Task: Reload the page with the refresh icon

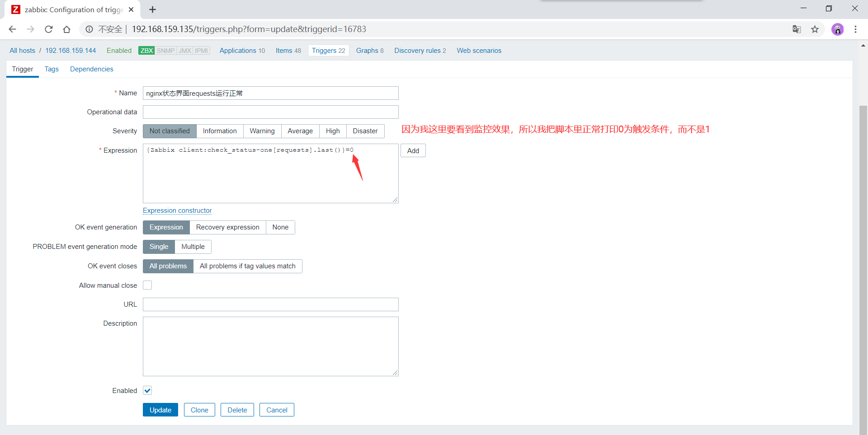Action: 48,29
